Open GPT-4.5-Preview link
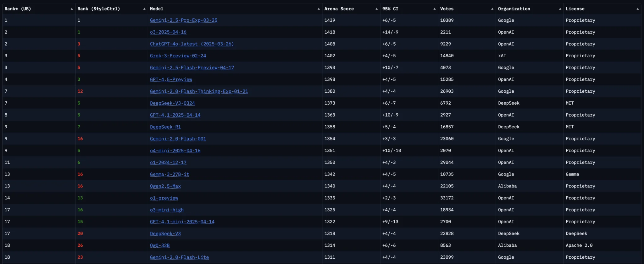 tap(171, 79)
